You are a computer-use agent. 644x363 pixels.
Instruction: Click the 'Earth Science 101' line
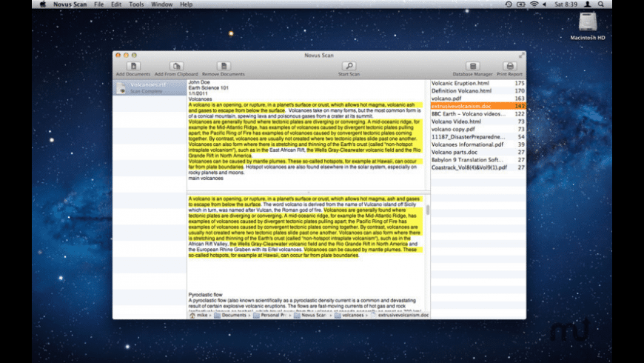tap(208, 88)
